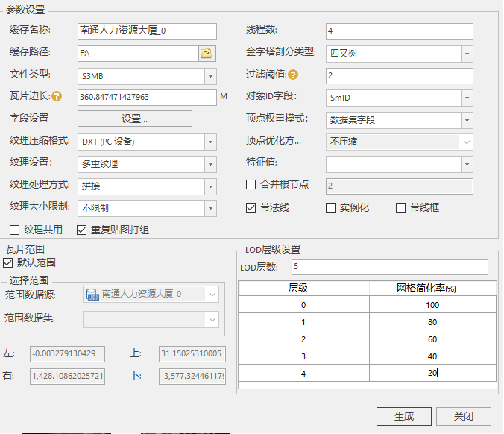Expand the 顶点优化方式 不压缩 dropdown

click(x=467, y=142)
